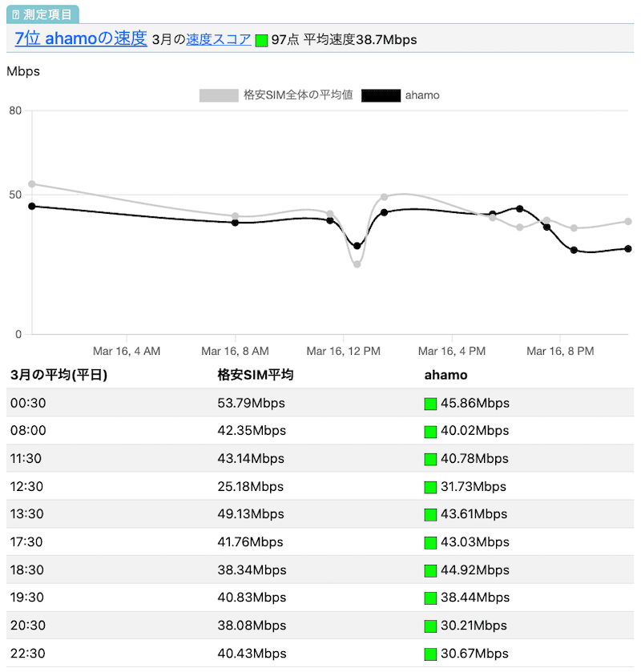Viewport: 641px width, 672px height.
Task: Select the table row for 12:30
Action: point(320,486)
